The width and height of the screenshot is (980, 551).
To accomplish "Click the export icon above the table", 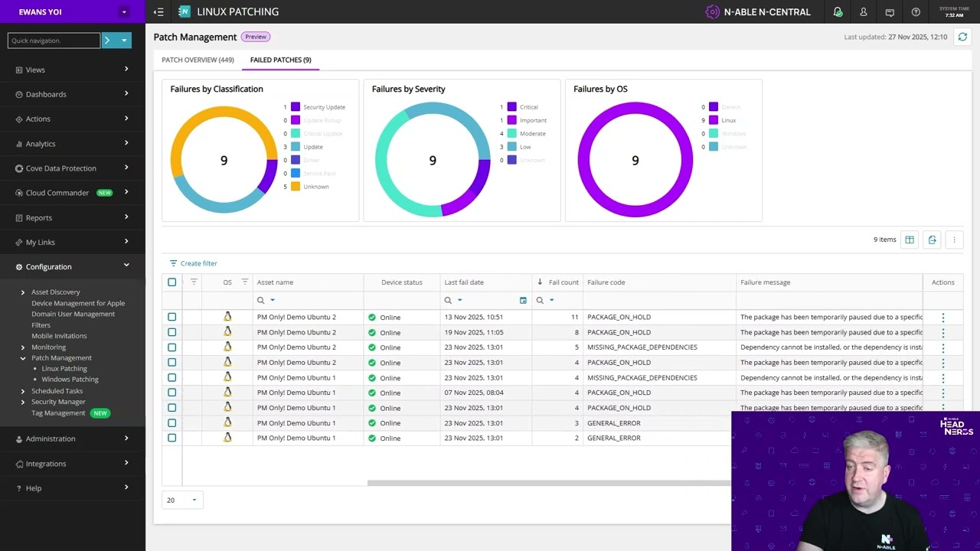I will click(x=932, y=240).
